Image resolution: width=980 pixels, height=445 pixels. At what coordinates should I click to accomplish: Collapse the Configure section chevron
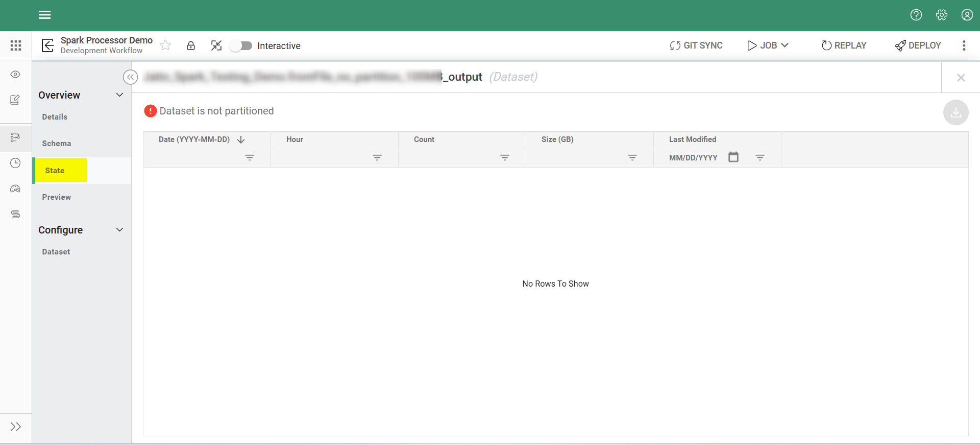120,230
